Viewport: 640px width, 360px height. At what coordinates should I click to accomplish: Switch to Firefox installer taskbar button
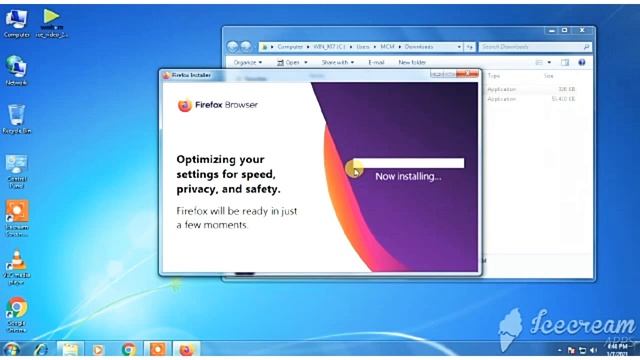click(187, 349)
